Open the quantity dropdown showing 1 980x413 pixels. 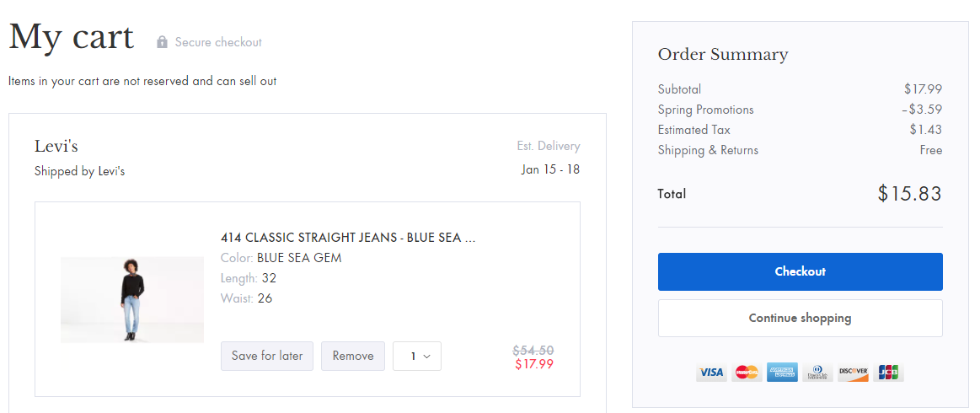(x=417, y=357)
